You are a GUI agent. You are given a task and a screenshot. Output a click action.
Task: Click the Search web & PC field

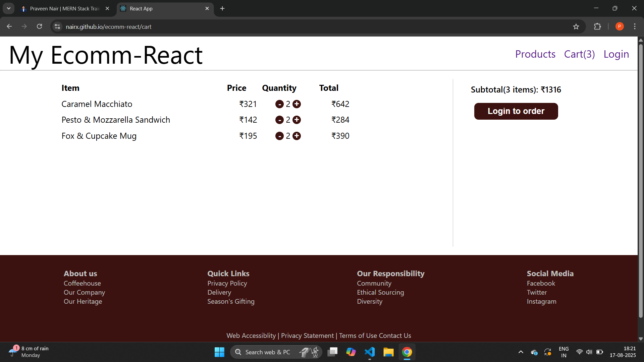click(267, 352)
